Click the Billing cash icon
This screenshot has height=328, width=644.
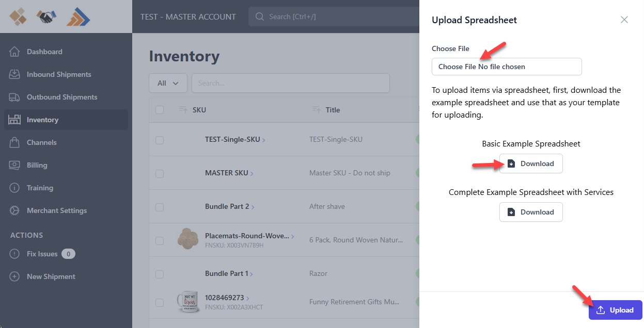pyautogui.click(x=14, y=165)
